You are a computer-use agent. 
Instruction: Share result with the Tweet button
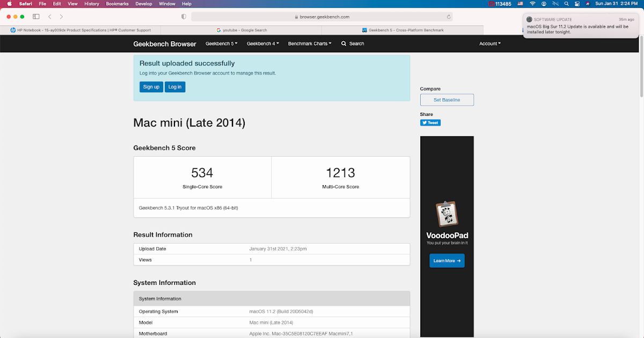coord(430,123)
